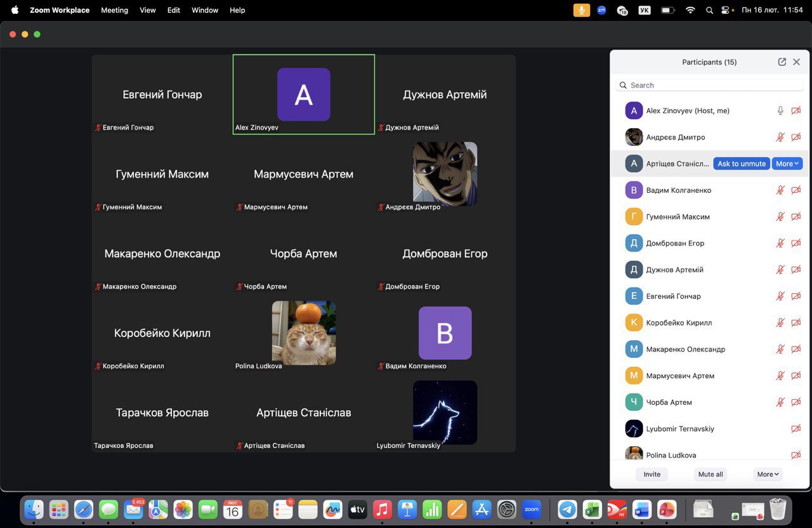Screen dimensions: 812x528
Task: Click the Zoom icon in the Dock
Action: 532,509
